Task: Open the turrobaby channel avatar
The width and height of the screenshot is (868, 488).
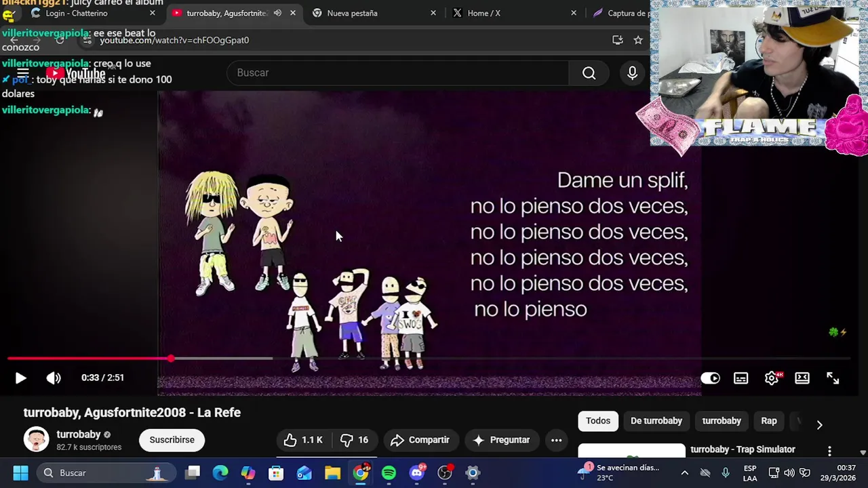Action: pyautogui.click(x=36, y=439)
